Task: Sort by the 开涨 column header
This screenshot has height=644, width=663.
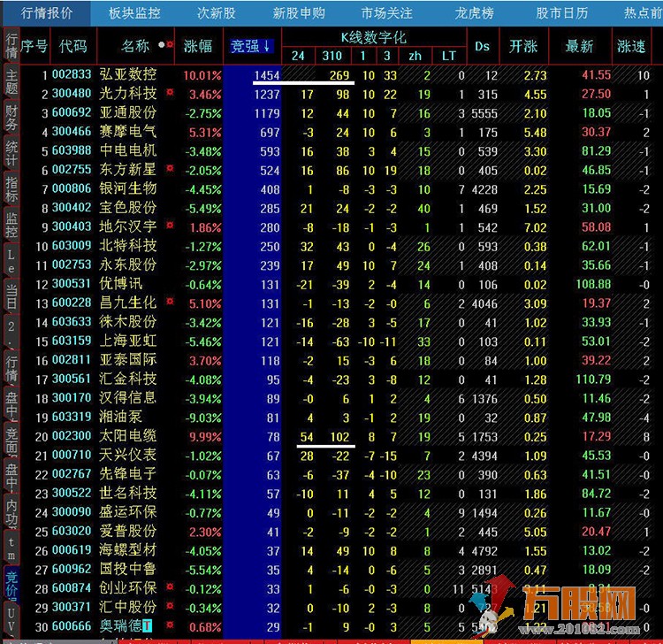Action: click(x=523, y=46)
